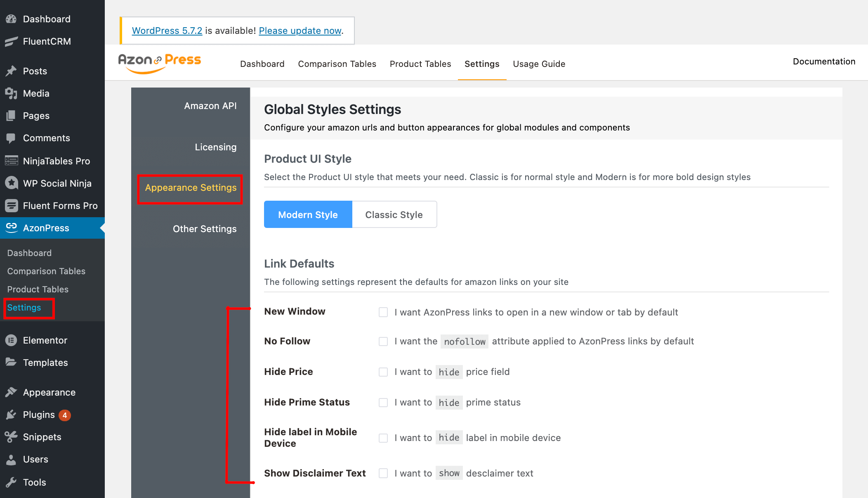Open Appearance Settings section
The height and width of the screenshot is (498, 868).
click(x=191, y=187)
